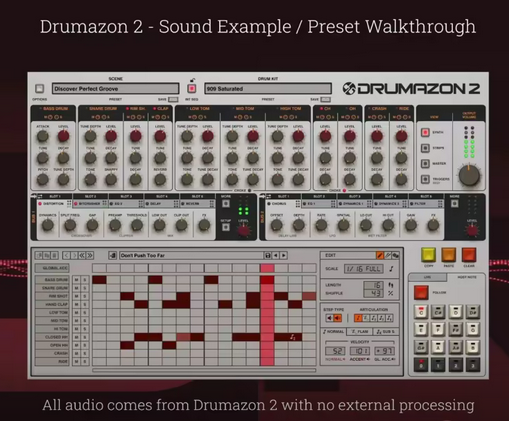This screenshot has height=421, width=509.
Task: Enable the Triggers view button
Action: 425,179
